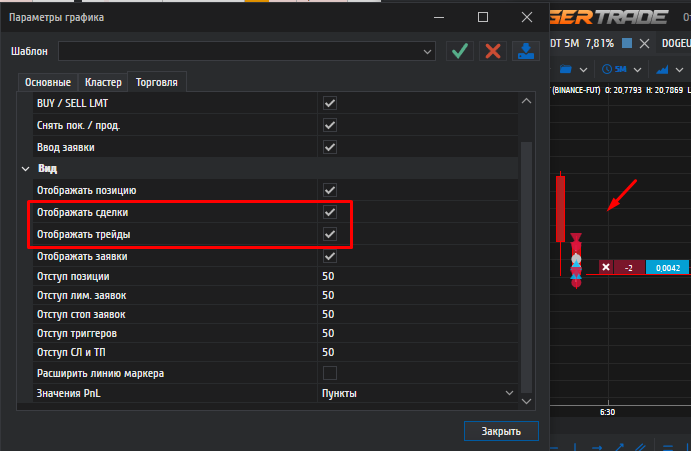Click the Закрыть button
The height and width of the screenshot is (451, 691).
pyautogui.click(x=501, y=431)
